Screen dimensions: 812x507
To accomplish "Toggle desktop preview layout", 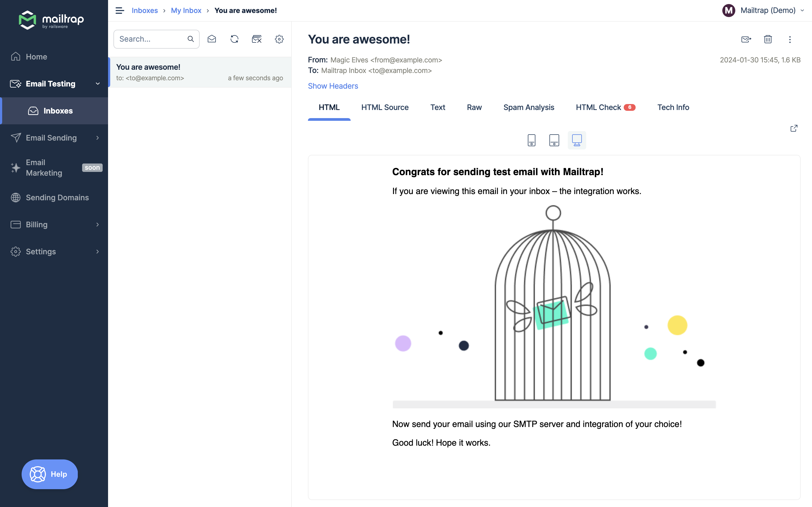I will tap(577, 140).
